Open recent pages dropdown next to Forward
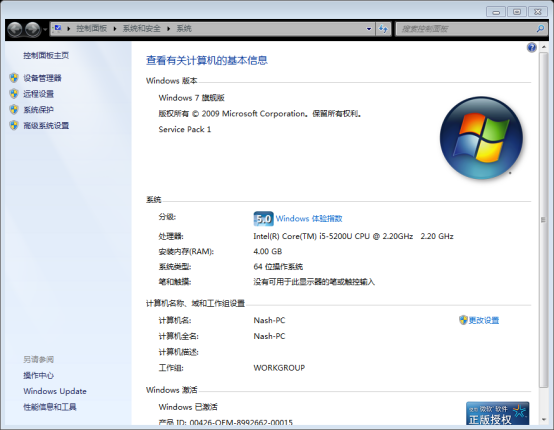The width and height of the screenshot is (554, 430). pos(45,29)
